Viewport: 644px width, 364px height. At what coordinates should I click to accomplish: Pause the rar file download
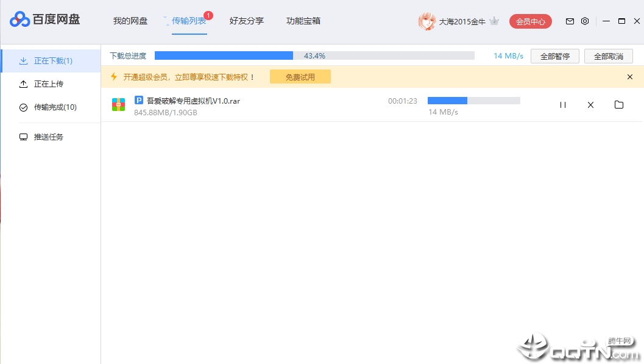tap(563, 105)
